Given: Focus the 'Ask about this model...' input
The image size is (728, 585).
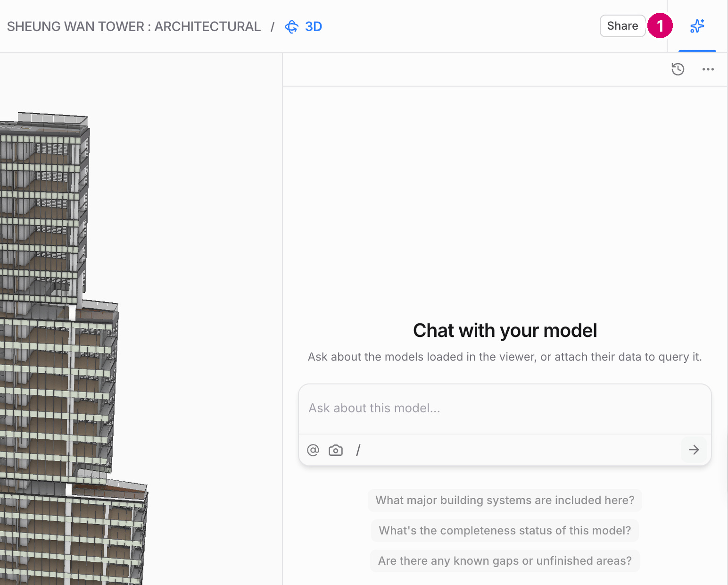Looking at the screenshot, I should [505, 409].
